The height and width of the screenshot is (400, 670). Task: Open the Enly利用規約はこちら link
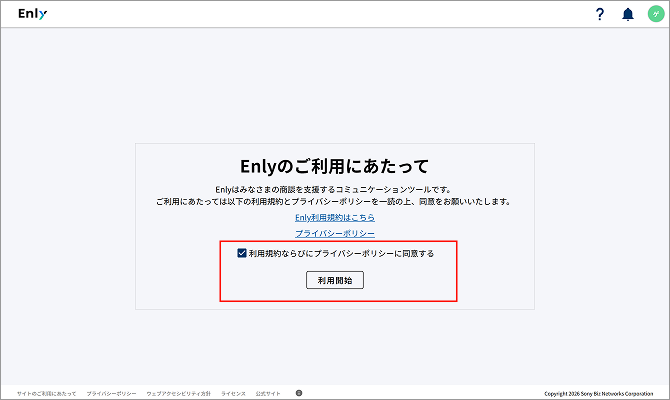[x=335, y=217]
